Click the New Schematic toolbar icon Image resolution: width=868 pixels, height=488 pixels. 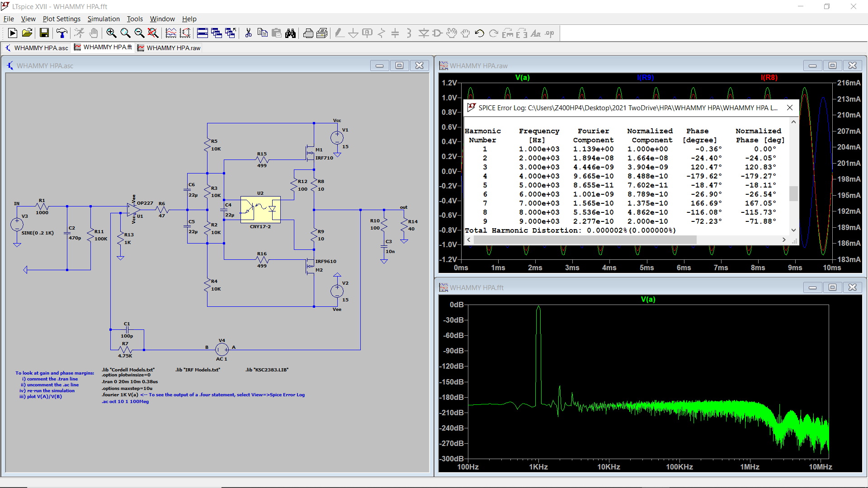13,33
